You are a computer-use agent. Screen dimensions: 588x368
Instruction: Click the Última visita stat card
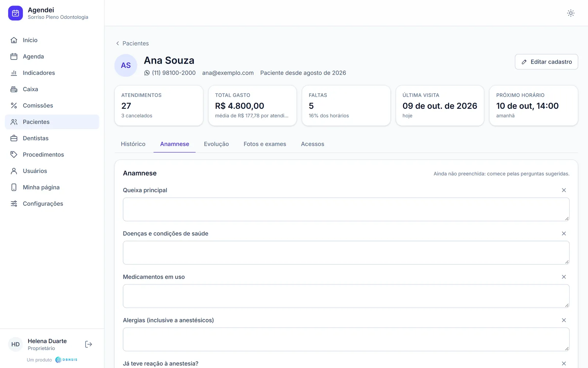[440, 106]
